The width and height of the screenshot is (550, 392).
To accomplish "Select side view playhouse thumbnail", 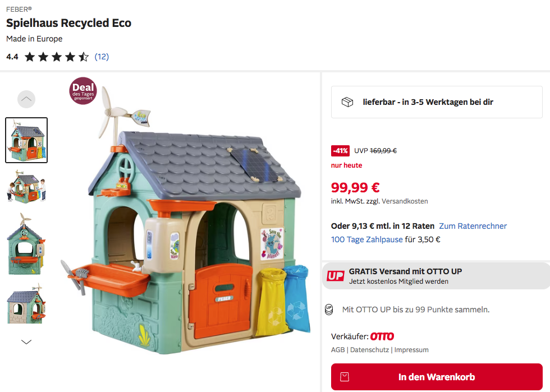I will pos(26,244).
